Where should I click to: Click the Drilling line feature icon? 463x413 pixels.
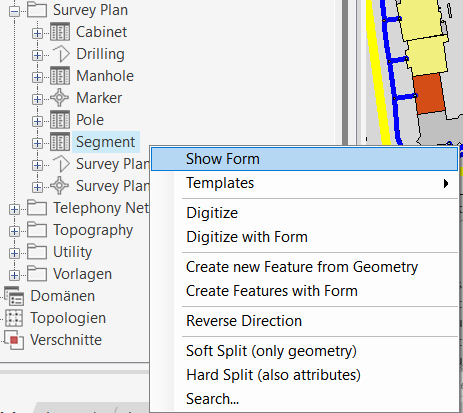click(x=61, y=54)
